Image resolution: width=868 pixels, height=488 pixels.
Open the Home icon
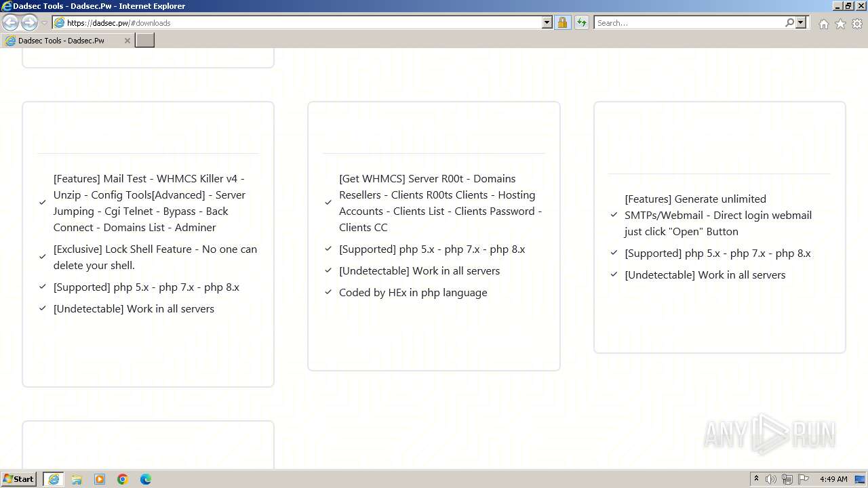(823, 24)
